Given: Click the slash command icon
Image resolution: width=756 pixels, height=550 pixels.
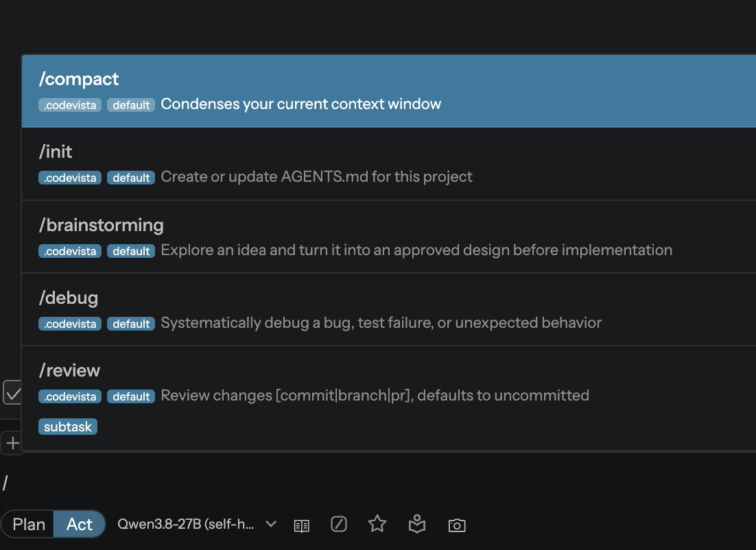Looking at the screenshot, I should (x=339, y=524).
